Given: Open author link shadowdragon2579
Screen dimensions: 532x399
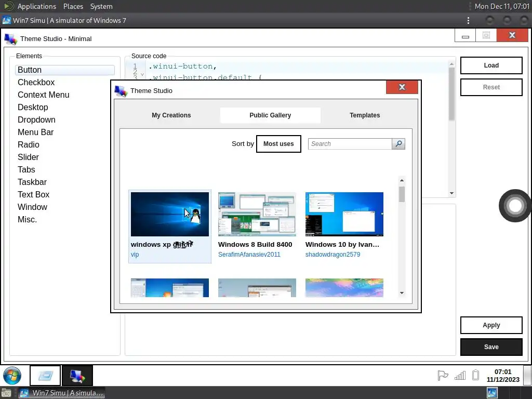Looking at the screenshot, I should pos(333,255).
